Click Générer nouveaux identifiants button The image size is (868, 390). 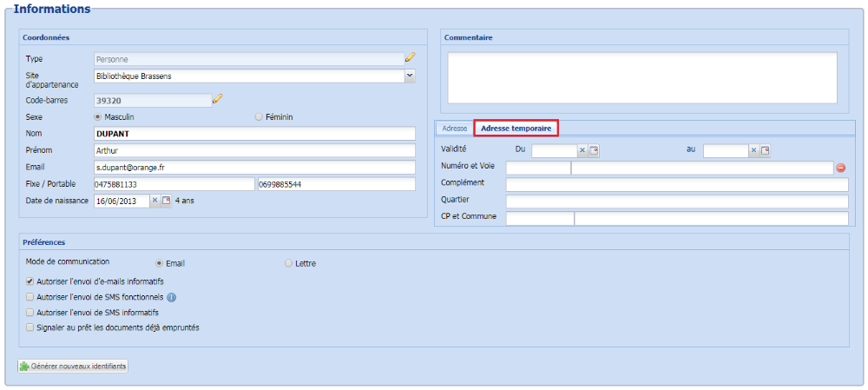click(74, 367)
